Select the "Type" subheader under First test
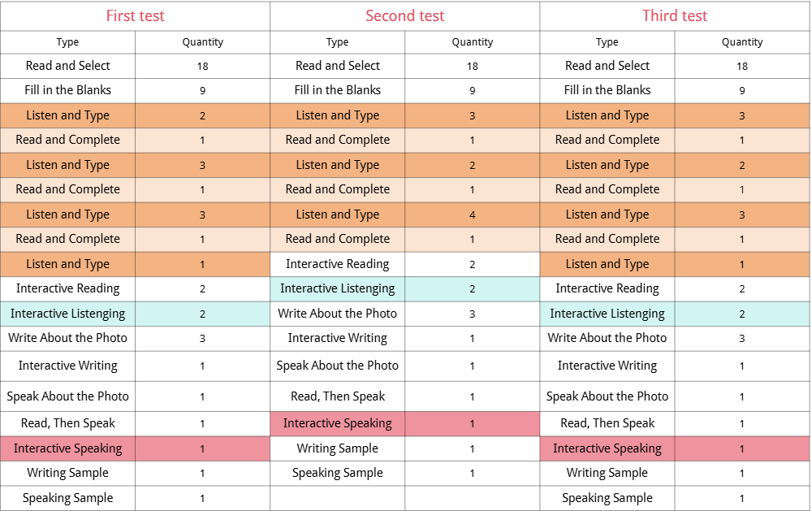The height and width of the screenshot is (511, 812). (x=68, y=42)
